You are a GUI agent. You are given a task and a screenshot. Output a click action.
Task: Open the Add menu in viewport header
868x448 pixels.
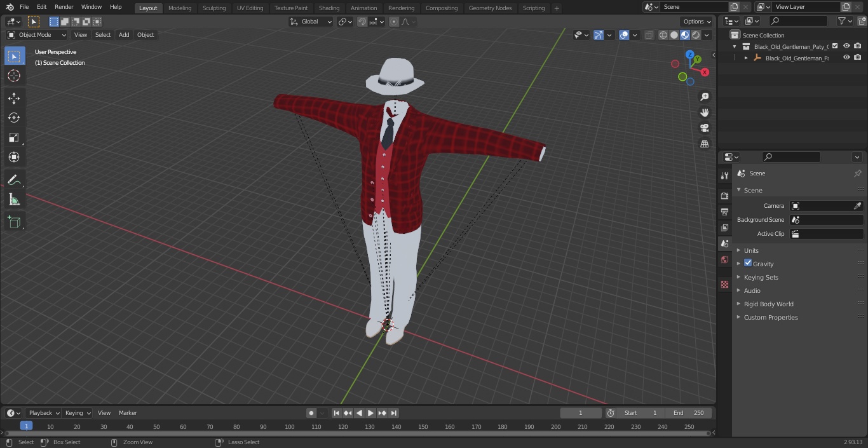[x=124, y=35]
